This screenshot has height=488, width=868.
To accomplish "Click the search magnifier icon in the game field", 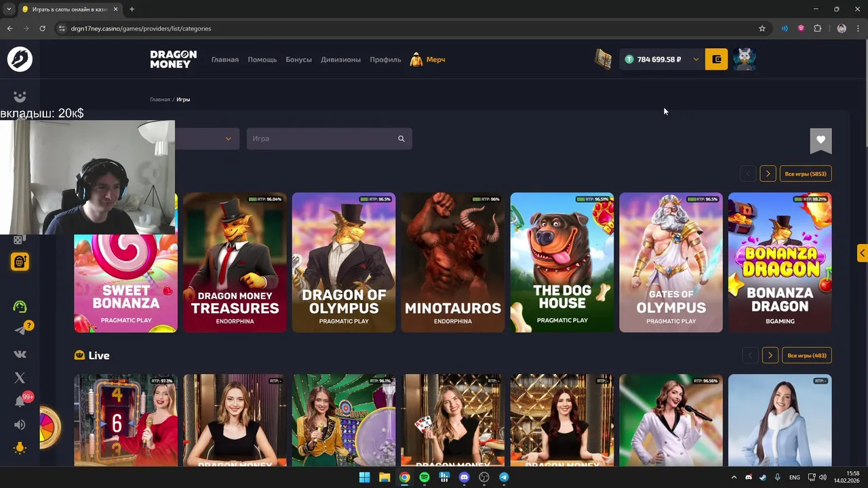I will point(401,139).
